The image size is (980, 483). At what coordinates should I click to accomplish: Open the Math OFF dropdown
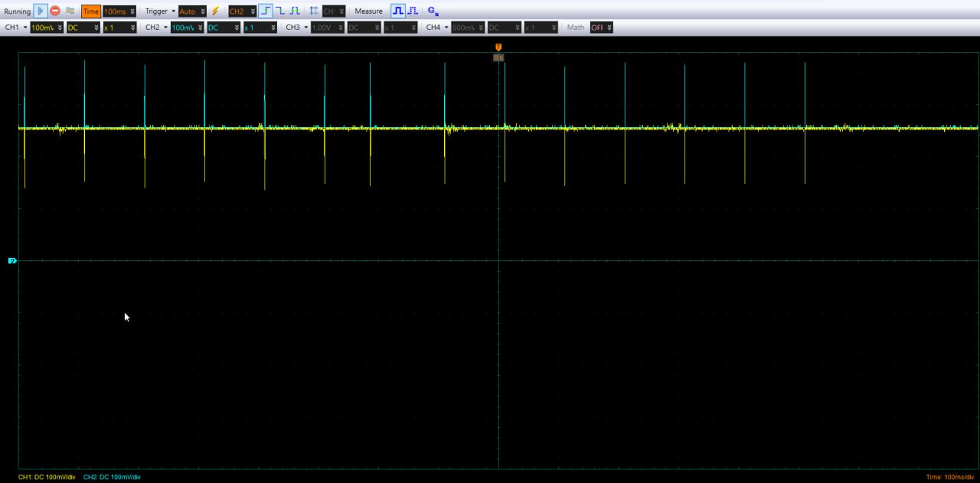(601, 28)
